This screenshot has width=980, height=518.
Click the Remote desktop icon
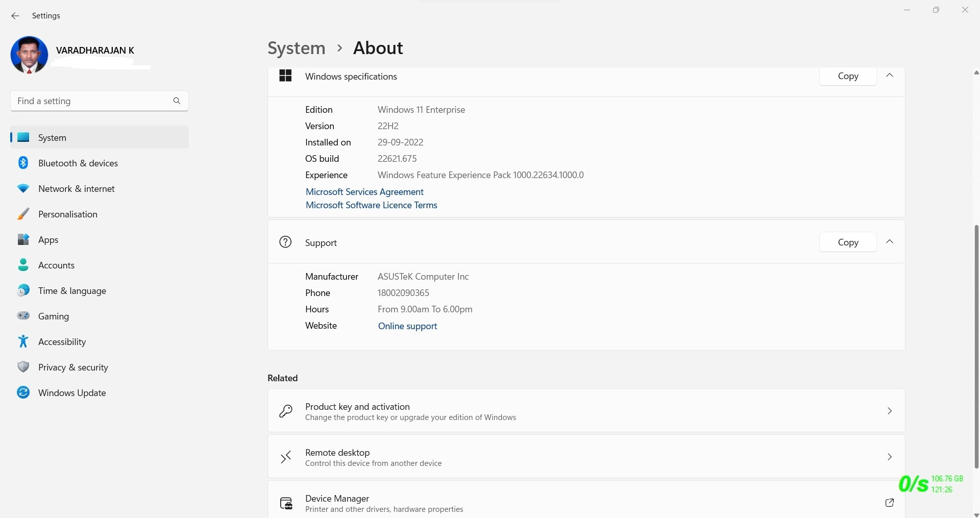pyautogui.click(x=286, y=457)
